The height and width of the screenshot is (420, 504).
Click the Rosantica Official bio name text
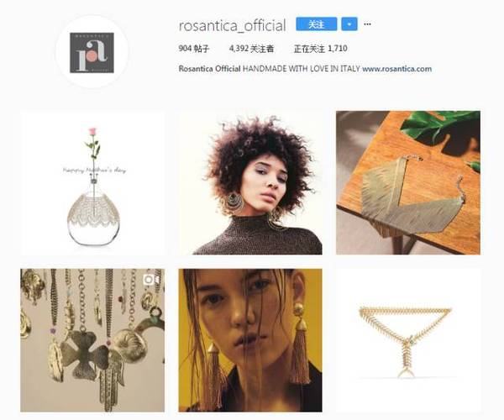point(209,69)
